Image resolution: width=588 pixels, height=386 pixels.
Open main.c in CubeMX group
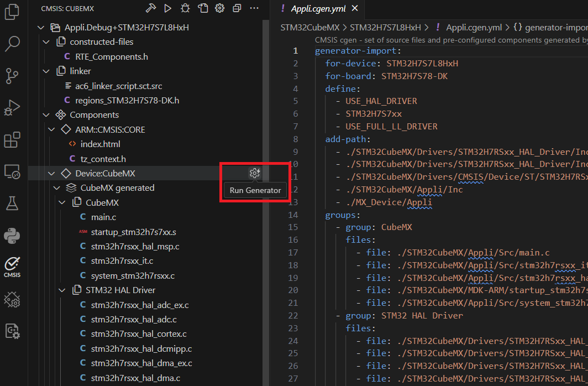click(103, 217)
